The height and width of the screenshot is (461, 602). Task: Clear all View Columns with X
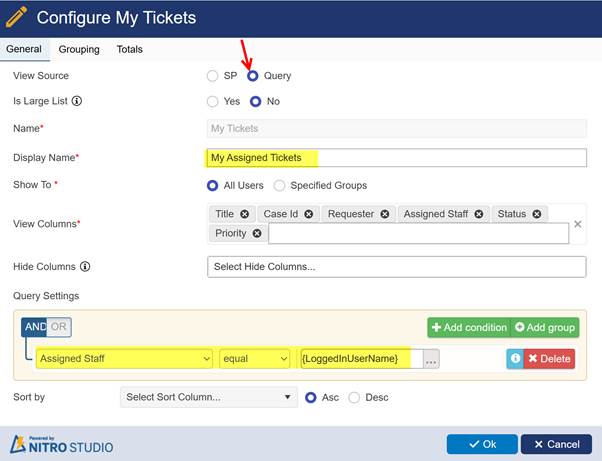[x=577, y=224]
